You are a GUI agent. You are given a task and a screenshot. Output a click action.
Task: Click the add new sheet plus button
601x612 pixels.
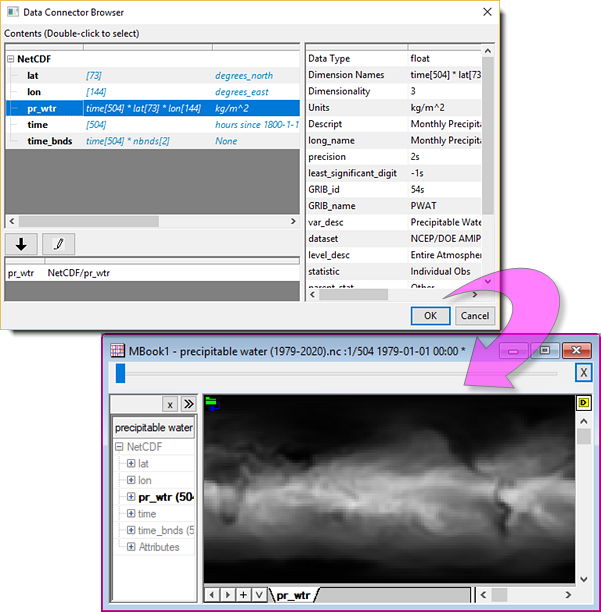[x=243, y=594]
